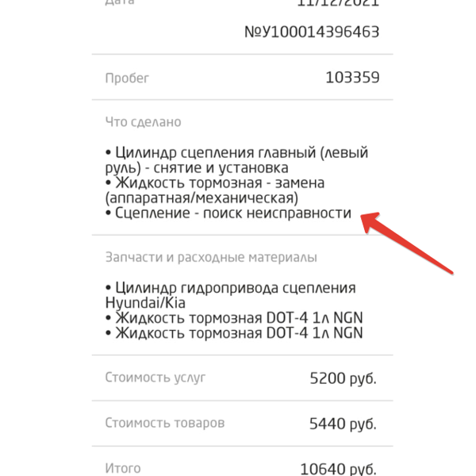Select order number №У100014396463
476x476 pixels.
[312, 33]
